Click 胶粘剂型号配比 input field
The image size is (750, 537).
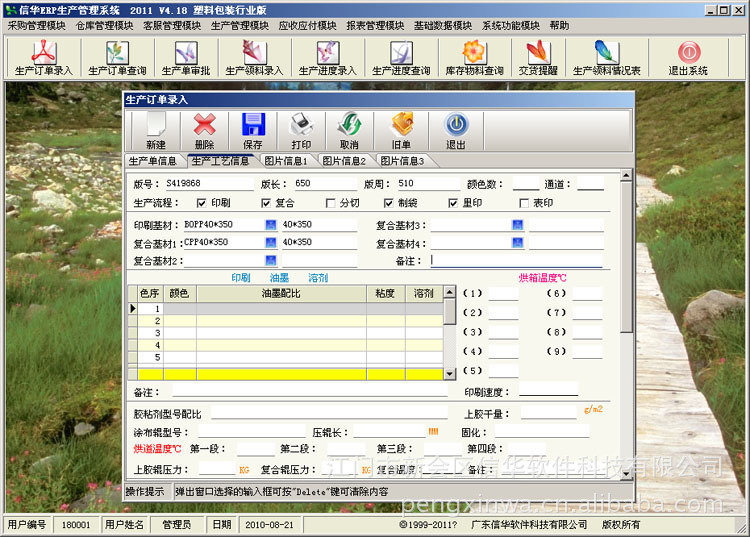[329, 413]
